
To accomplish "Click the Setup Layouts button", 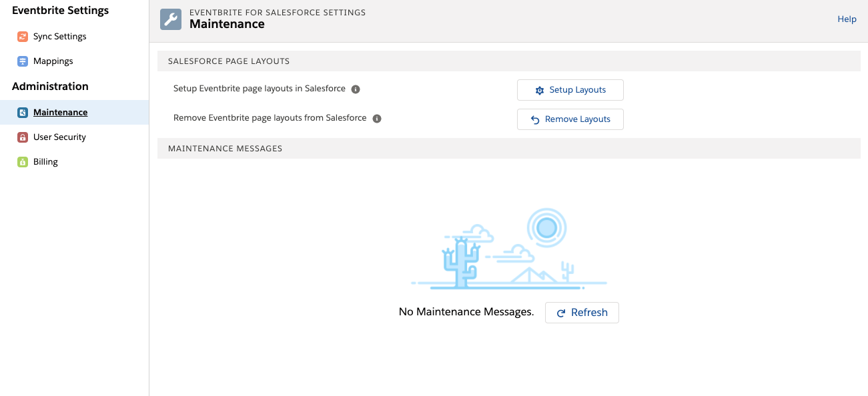I will click(570, 90).
